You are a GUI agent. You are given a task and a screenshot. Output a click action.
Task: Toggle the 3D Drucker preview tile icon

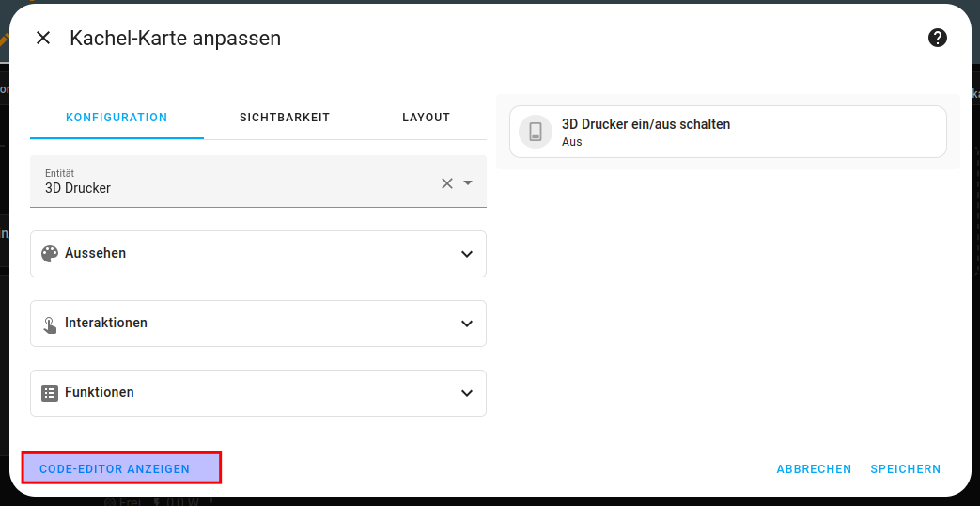(x=536, y=132)
